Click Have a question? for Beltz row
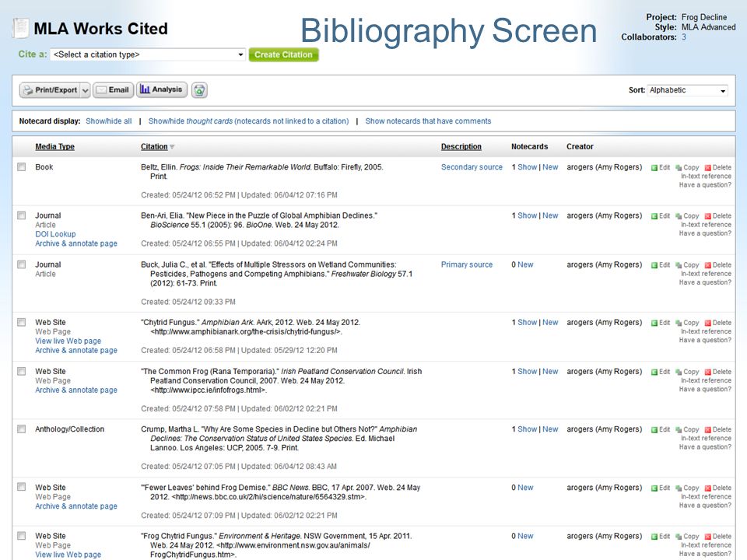 point(705,185)
